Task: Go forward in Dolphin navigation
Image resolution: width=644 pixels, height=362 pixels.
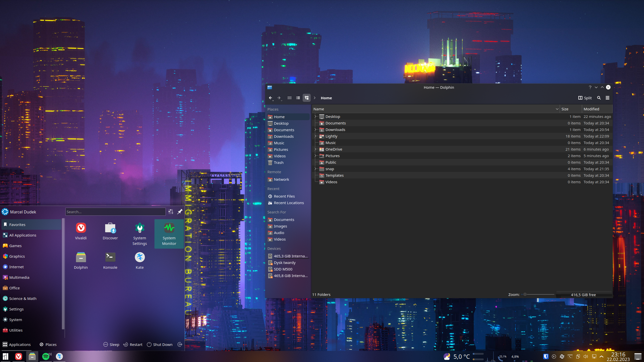Action: point(279,98)
